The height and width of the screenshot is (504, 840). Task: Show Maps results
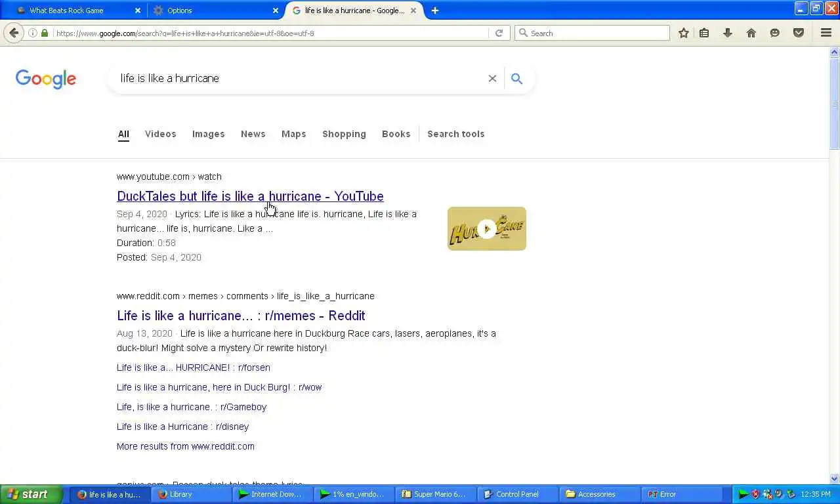[x=293, y=134]
